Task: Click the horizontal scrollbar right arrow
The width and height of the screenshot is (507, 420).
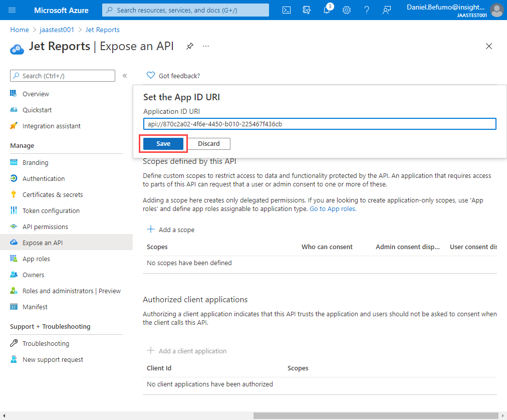Action: tap(503, 416)
